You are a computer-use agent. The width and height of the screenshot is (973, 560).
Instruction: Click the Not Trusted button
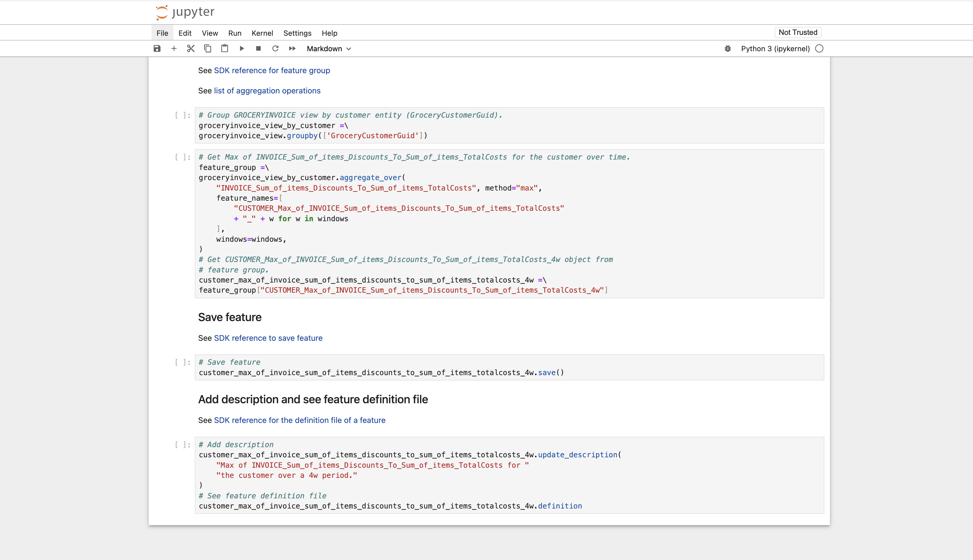(798, 32)
